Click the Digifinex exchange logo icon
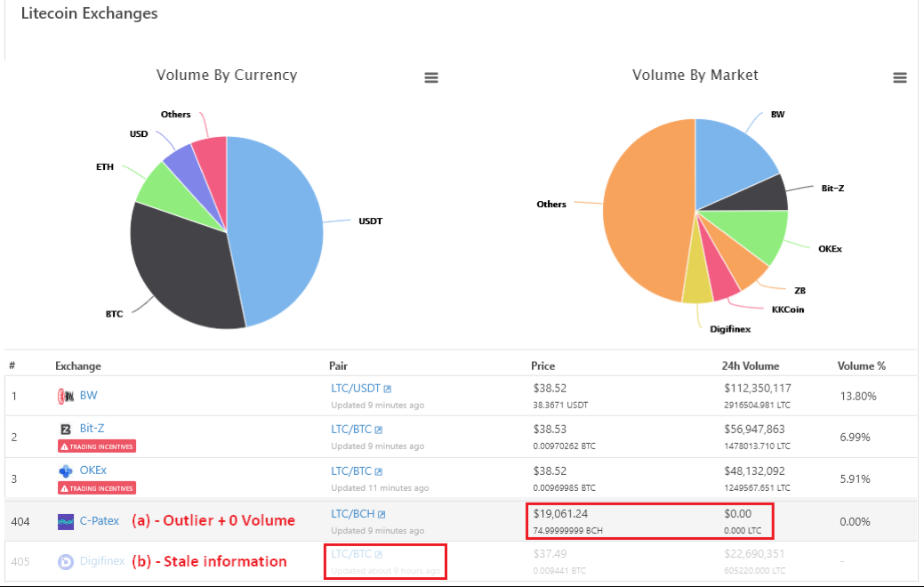Viewport: 924px width, 587px height. 66,562
